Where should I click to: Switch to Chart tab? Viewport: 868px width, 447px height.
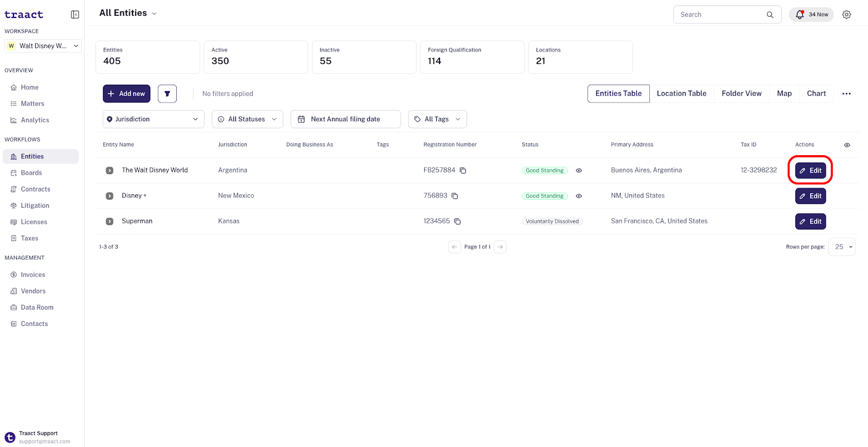click(816, 94)
